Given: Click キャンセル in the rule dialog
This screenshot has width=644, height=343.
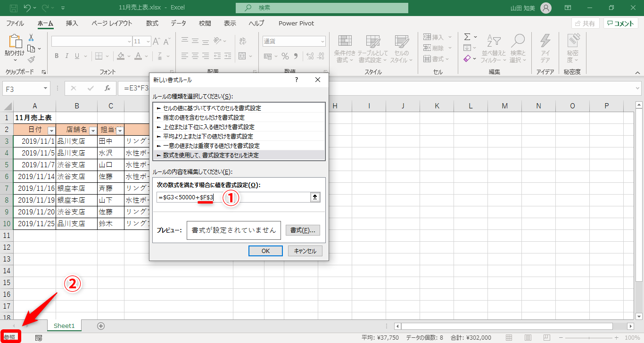Looking at the screenshot, I should tap(305, 251).
